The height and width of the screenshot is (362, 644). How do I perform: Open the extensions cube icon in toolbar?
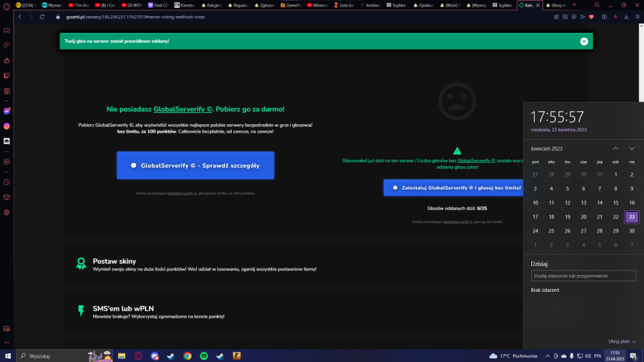[604, 17]
